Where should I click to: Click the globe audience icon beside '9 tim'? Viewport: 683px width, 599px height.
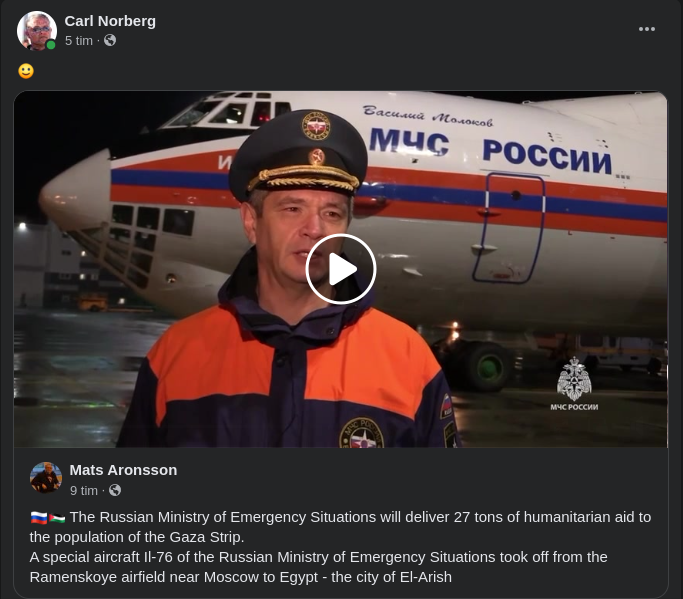point(115,491)
